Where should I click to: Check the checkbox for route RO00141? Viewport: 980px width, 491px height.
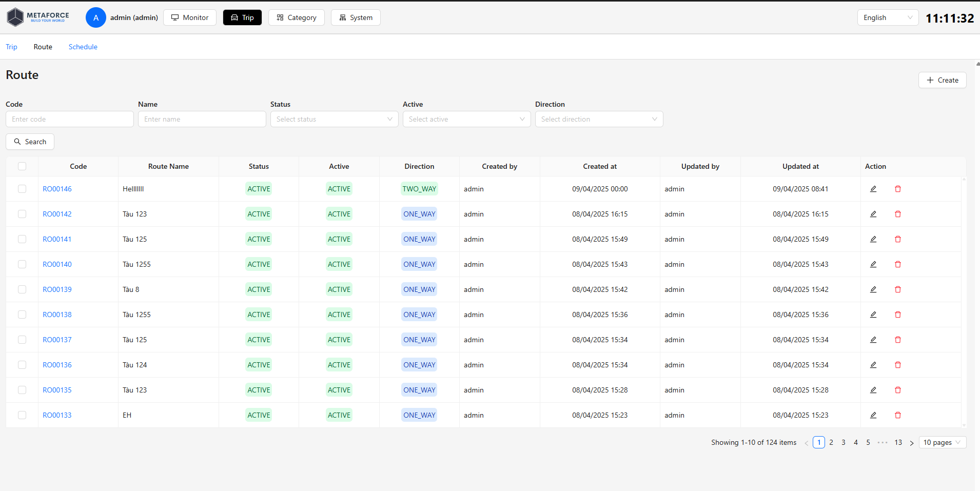tap(22, 239)
